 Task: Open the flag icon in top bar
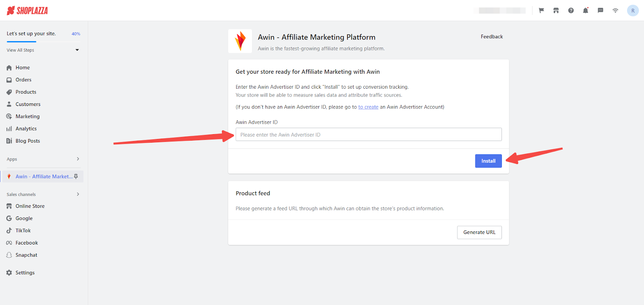(x=541, y=10)
